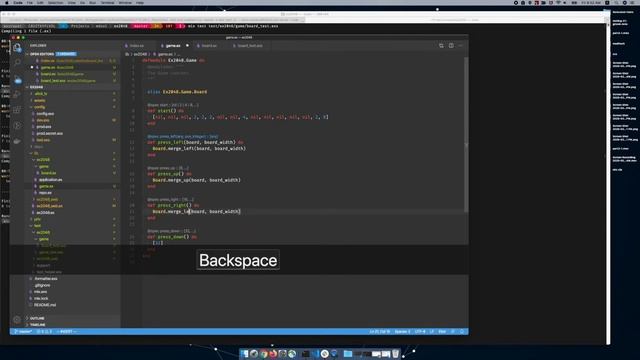Open mix.lock in the explorer tree
This screenshot has width=640, height=360.
point(41,298)
